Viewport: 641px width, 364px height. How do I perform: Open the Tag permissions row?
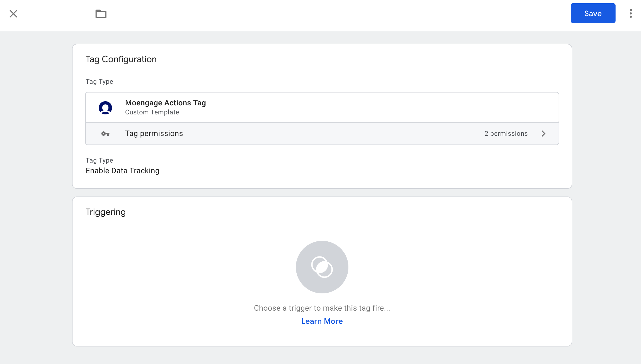pos(322,134)
